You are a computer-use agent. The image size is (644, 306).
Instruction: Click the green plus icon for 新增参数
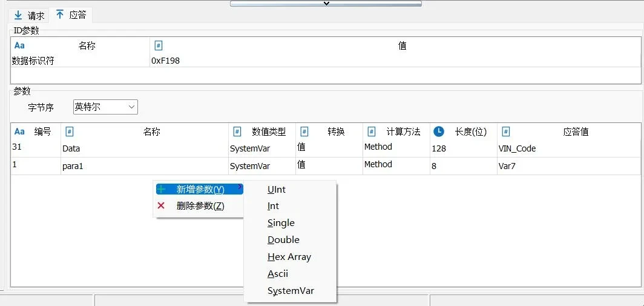161,189
